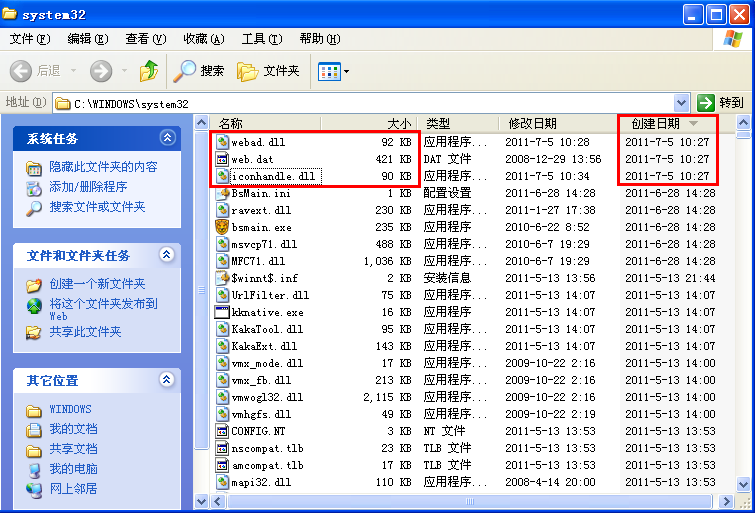
Task: Collapse the 系统任务 panel
Action: click(x=167, y=138)
